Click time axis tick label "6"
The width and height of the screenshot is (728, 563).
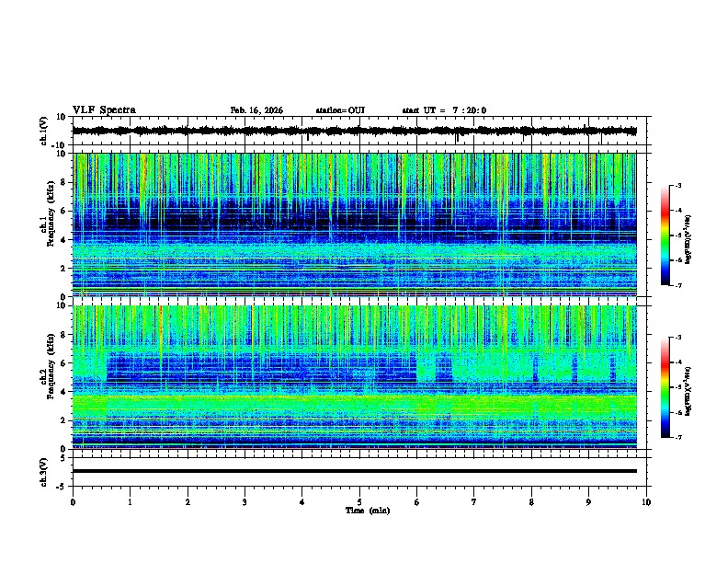click(417, 502)
